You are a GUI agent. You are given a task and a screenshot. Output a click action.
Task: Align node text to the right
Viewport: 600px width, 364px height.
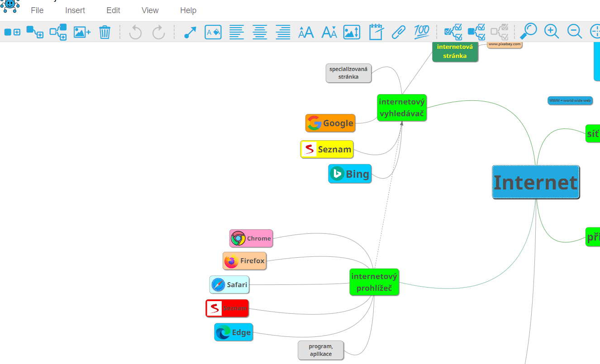coord(283,32)
